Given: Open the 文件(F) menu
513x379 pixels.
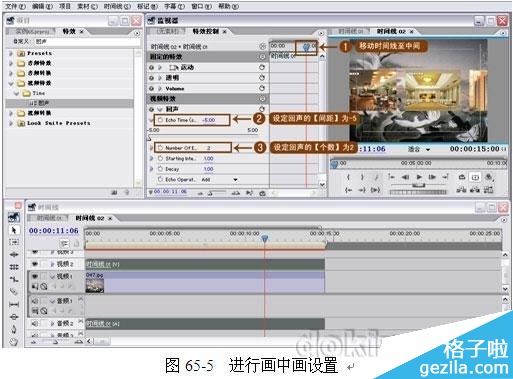Looking at the screenshot, I should (15, 6).
